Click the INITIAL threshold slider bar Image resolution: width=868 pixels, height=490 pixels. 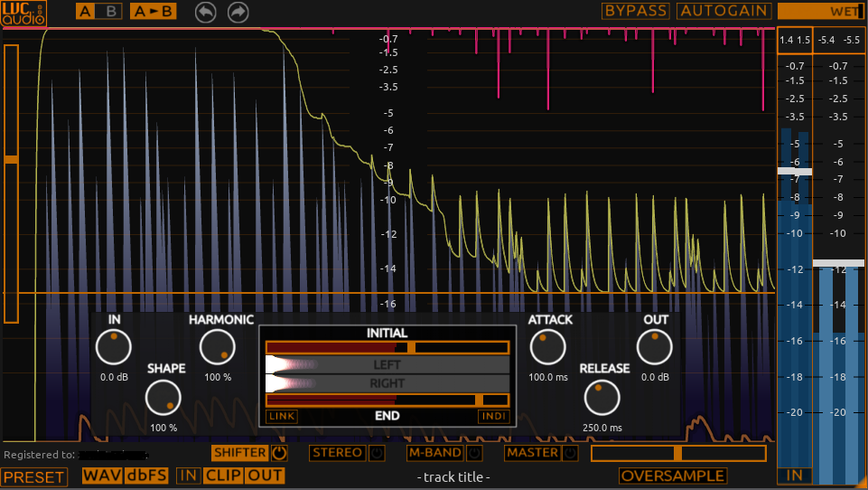387,347
